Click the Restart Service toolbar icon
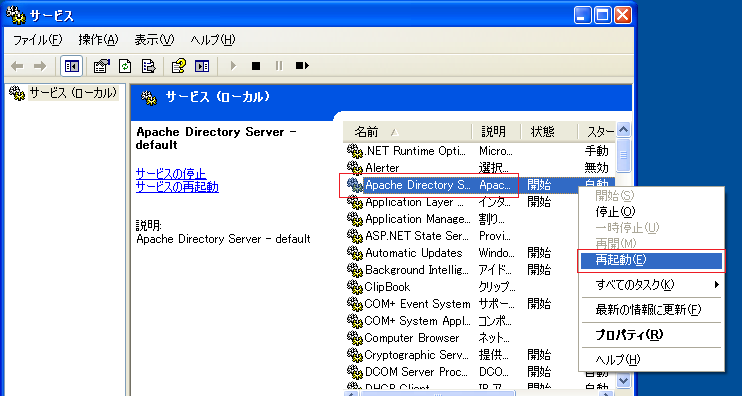Image resolution: width=742 pixels, height=396 pixels. click(x=302, y=66)
